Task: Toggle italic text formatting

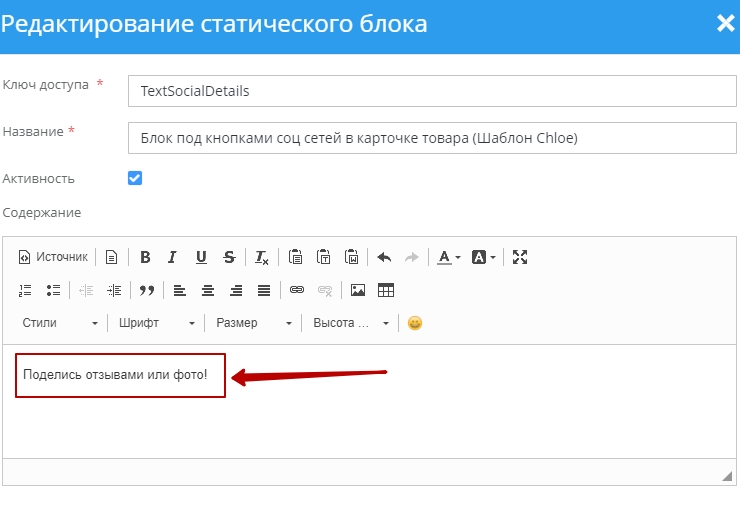Action: point(172,257)
